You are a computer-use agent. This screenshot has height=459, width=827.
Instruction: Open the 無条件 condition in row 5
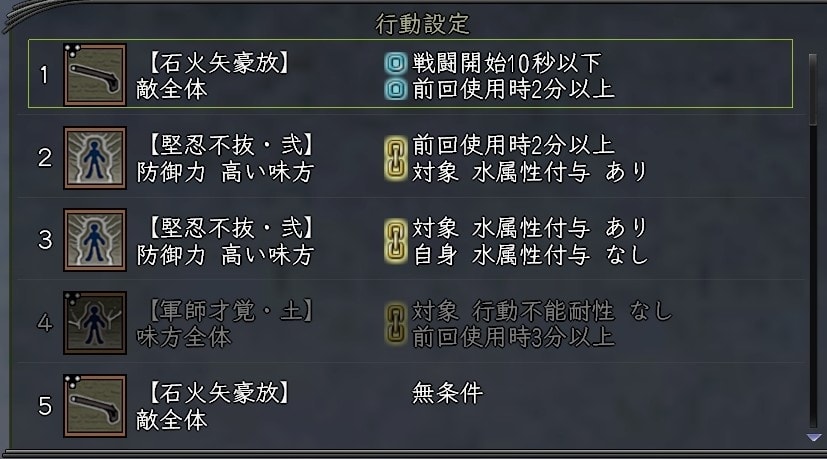coord(447,393)
